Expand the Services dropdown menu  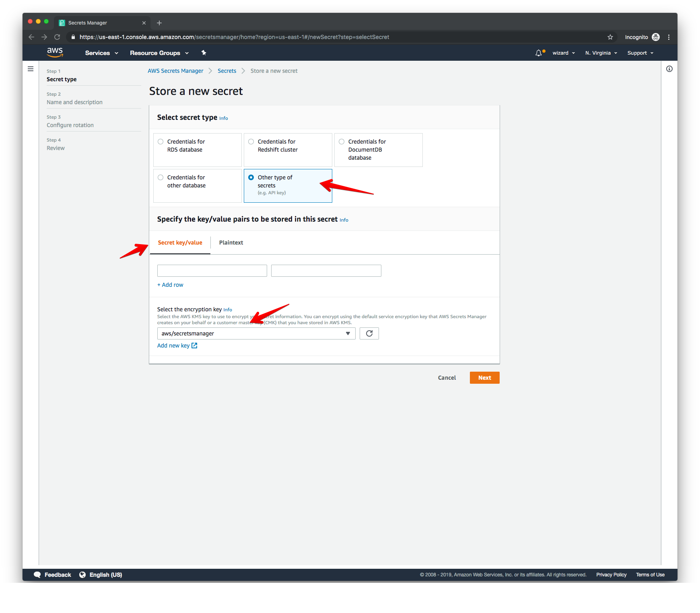[x=101, y=53]
